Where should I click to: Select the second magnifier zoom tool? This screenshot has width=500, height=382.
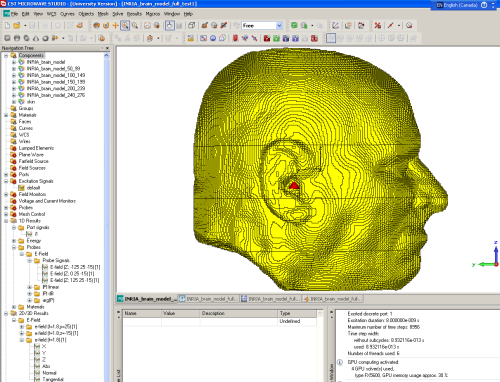click(x=135, y=25)
